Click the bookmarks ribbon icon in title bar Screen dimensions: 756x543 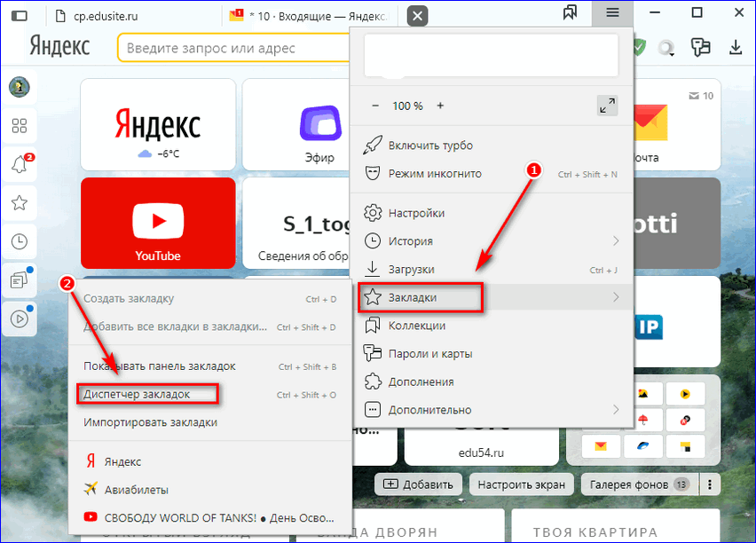[x=571, y=12]
